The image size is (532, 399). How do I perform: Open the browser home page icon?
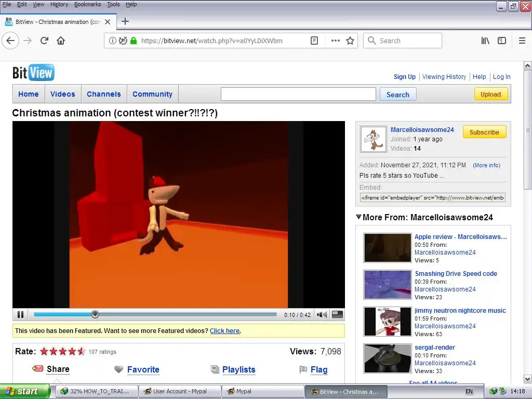pos(61,41)
